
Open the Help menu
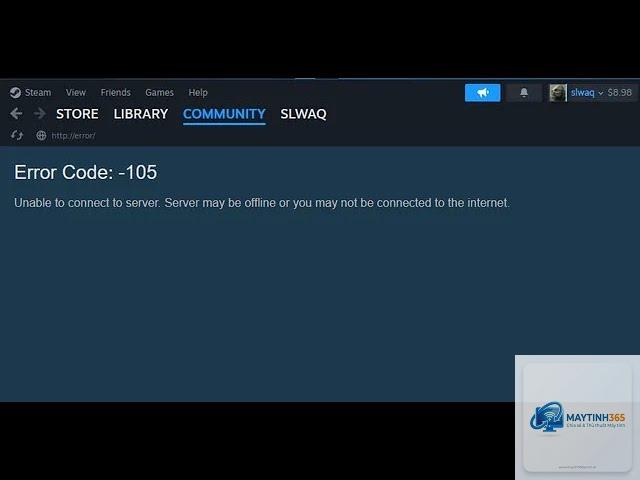click(198, 93)
